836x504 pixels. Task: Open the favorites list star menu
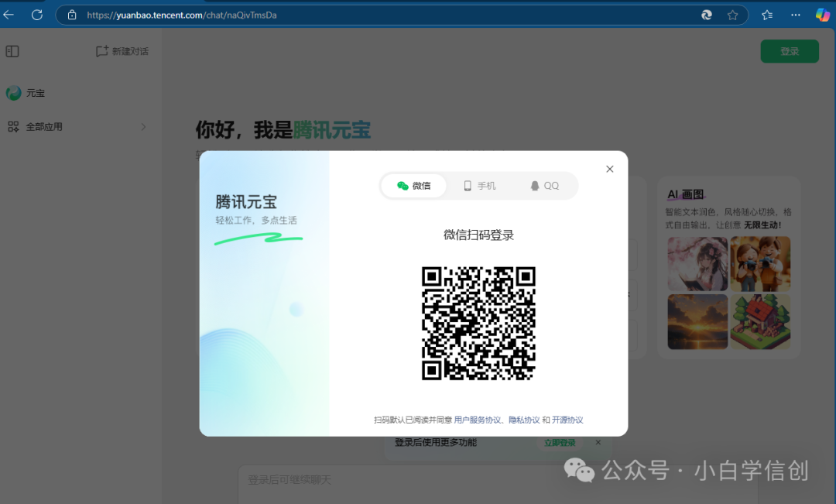click(766, 14)
